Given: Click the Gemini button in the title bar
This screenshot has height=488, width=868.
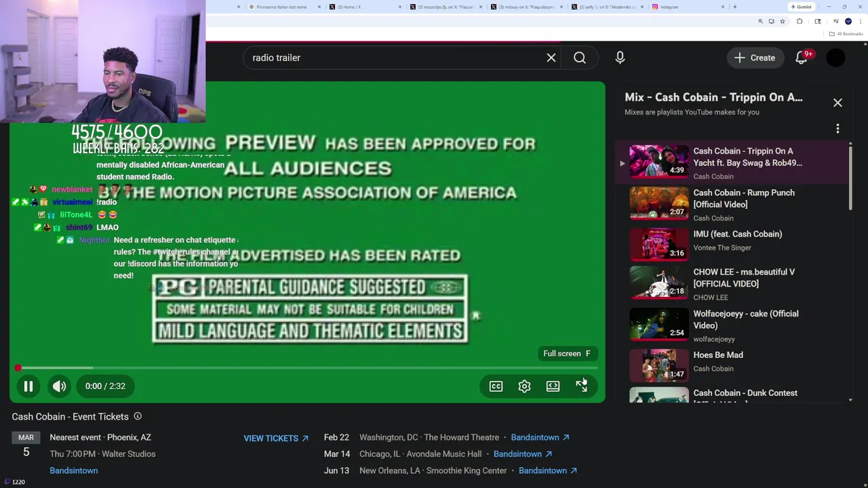Looking at the screenshot, I should pos(801,7).
